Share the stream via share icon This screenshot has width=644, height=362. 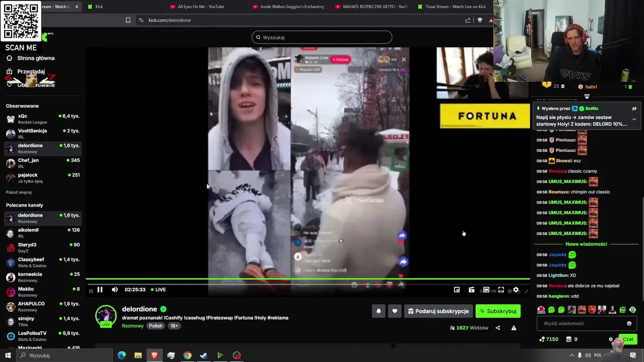pyautogui.click(x=498, y=328)
